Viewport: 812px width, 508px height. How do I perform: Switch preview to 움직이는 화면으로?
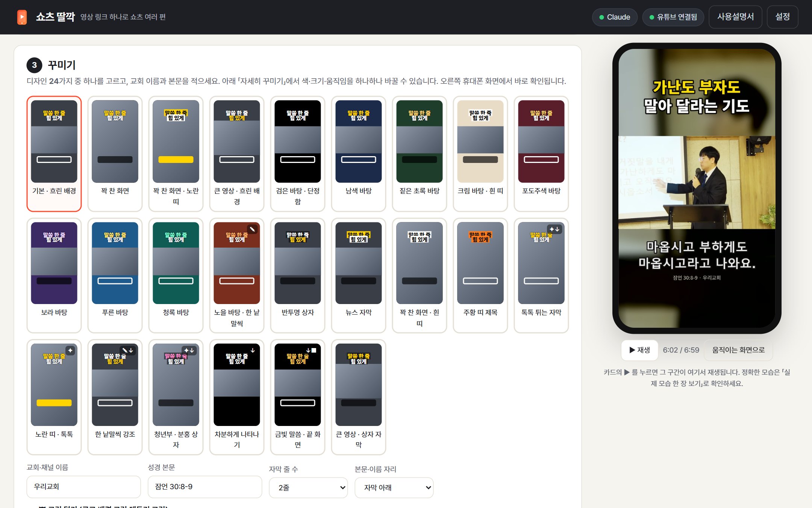tap(738, 350)
